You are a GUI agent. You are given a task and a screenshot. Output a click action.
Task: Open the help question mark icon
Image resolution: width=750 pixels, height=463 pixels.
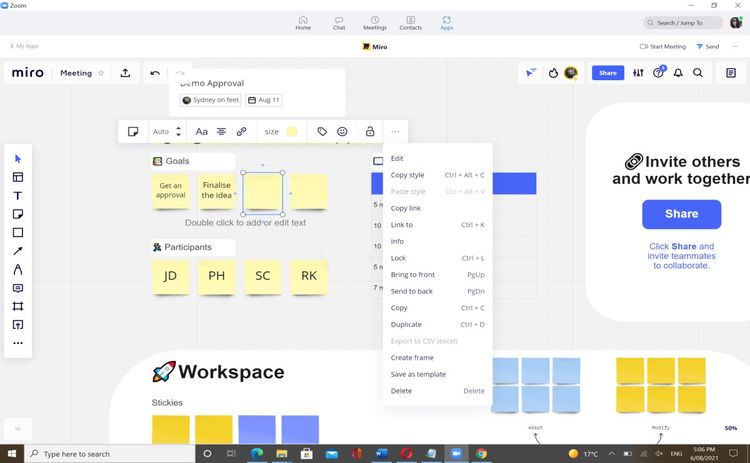click(659, 73)
